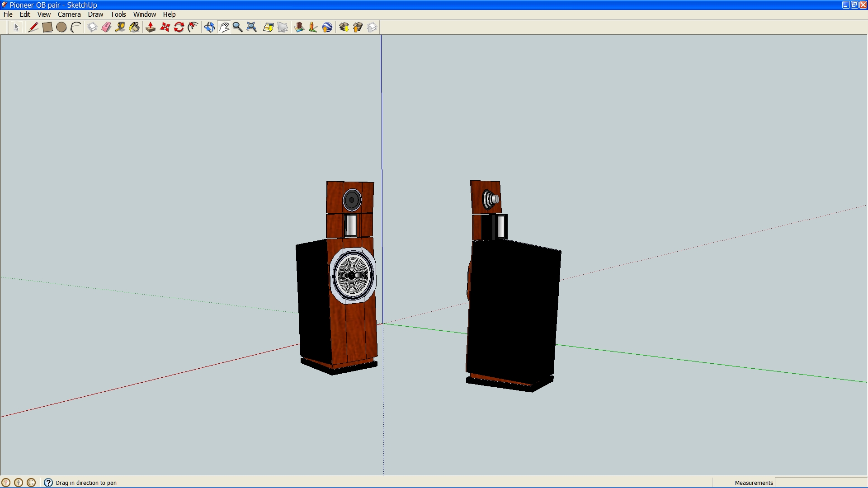Image resolution: width=868 pixels, height=488 pixels.
Task: Open the Edit menu
Action: (25, 14)
